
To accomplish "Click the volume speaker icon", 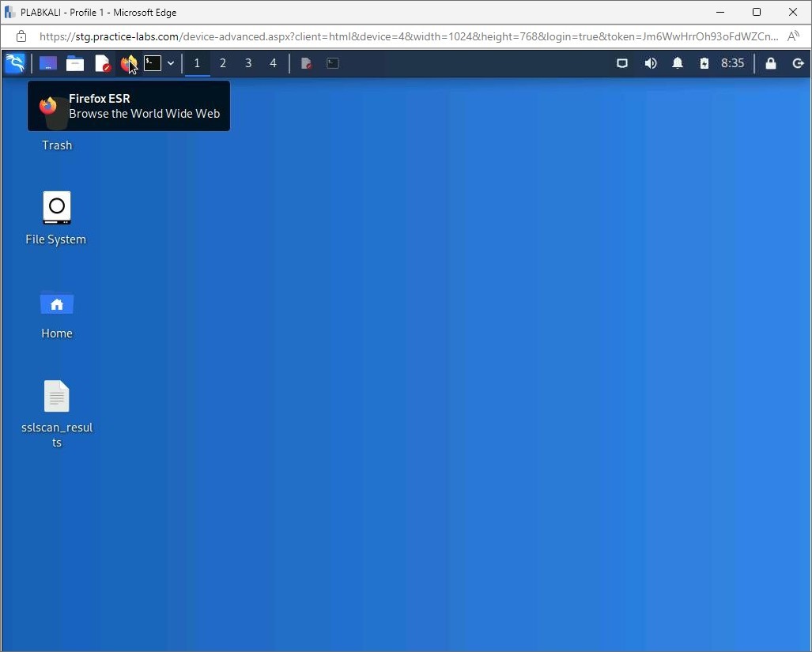I will click(651, 63).
